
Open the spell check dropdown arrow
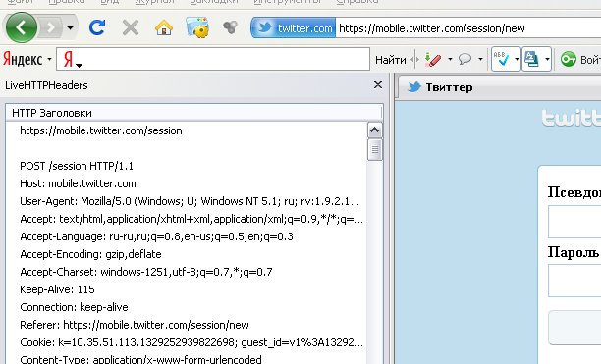[x=517, y=59]
